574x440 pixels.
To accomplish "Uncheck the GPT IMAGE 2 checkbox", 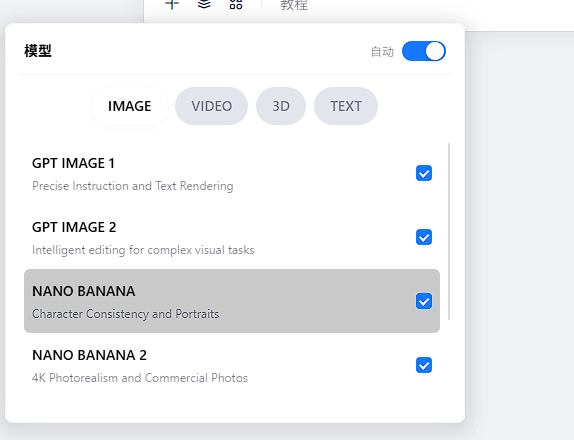I will tap(424, 237).
